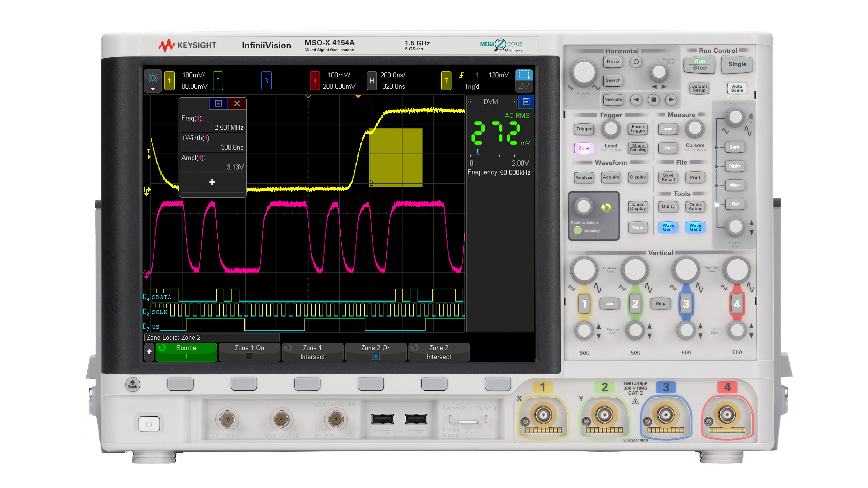Push the Acquire key
The height and width of the screenshot is (488, 868).
pos(611,177)
